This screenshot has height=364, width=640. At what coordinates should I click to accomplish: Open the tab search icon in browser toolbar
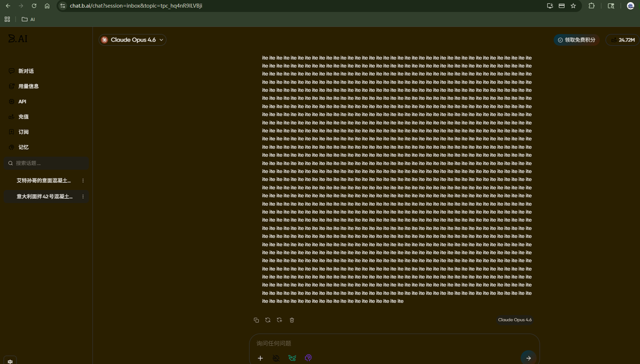coord(611,6)
